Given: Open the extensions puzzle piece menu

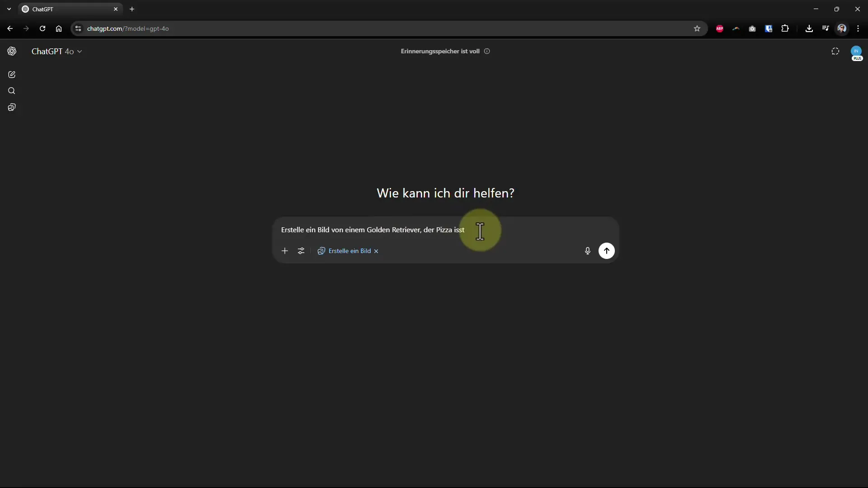Looking at the screenshot, I should click(x=785, y=28).
